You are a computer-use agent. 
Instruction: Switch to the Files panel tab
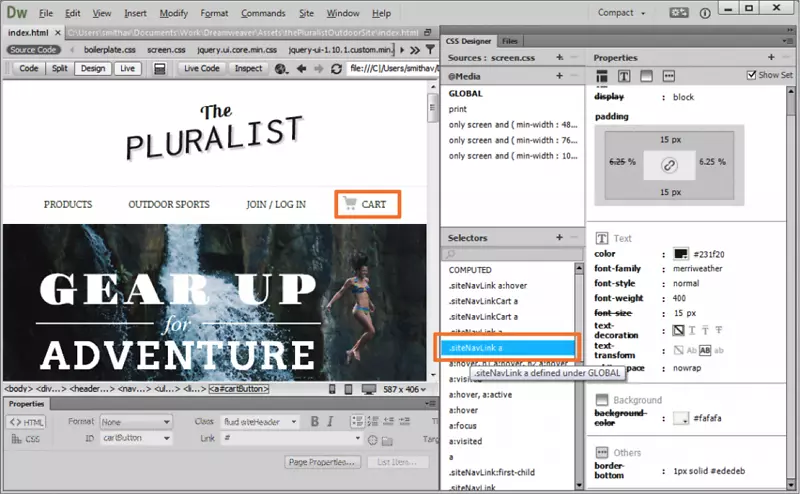click(x=509, y=41)
